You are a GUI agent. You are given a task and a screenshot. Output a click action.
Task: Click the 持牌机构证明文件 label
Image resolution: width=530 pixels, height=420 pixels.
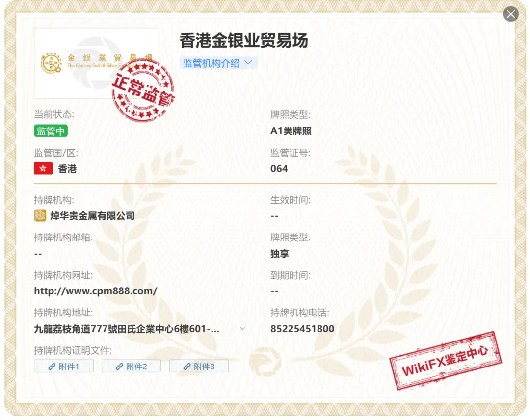click(73, 350)
